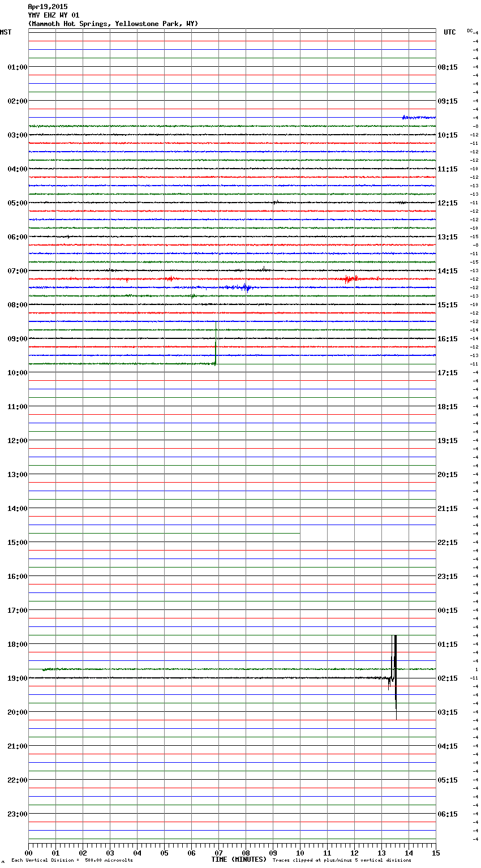Select the 08:00 MST time label
481x868 pixels.
[x=18, y=305]
